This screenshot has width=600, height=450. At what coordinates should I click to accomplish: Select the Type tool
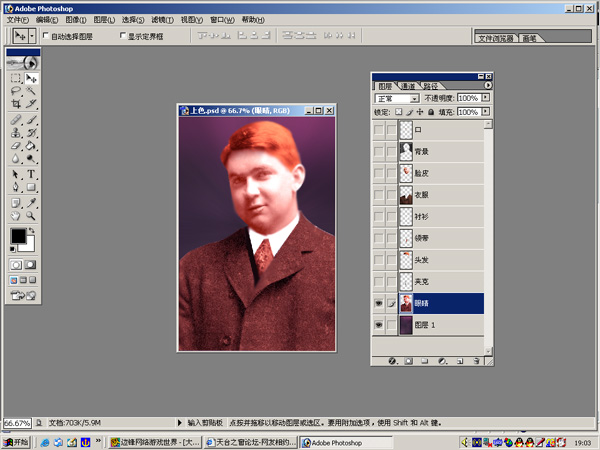32,174
